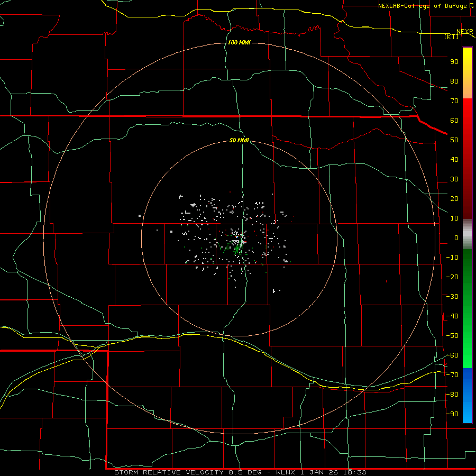Viewport: 476px width, 476px height.
Task: Click the "-80" scale value
Action: (x=452, y=395)
